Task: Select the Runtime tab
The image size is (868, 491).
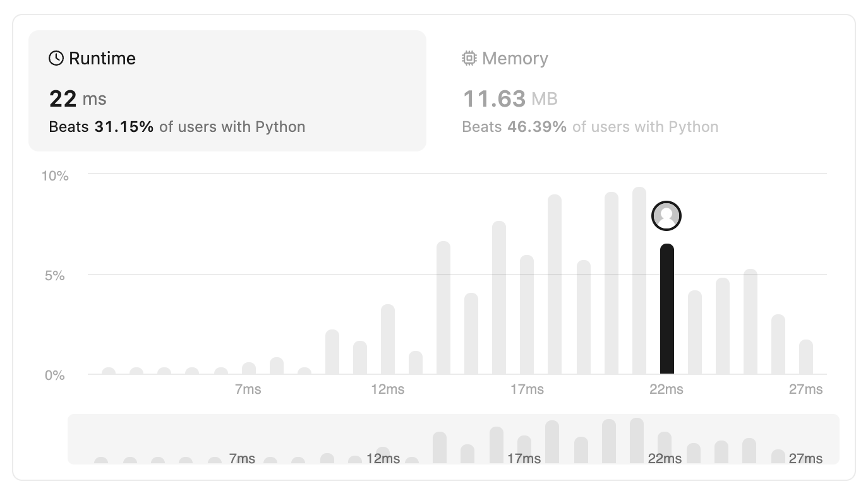Action: point(227,91)
